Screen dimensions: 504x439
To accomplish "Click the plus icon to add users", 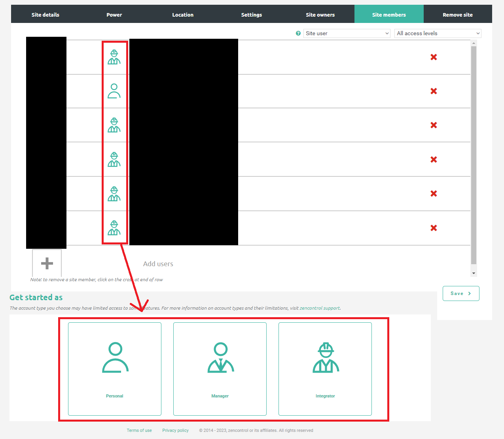I will pos(47,263).
